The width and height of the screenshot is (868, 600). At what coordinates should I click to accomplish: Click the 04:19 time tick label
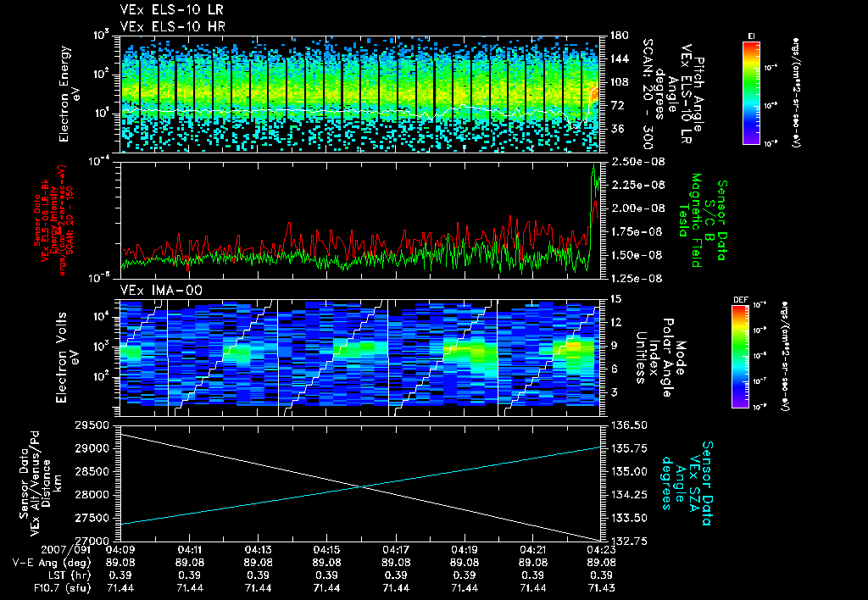(465, 550)
